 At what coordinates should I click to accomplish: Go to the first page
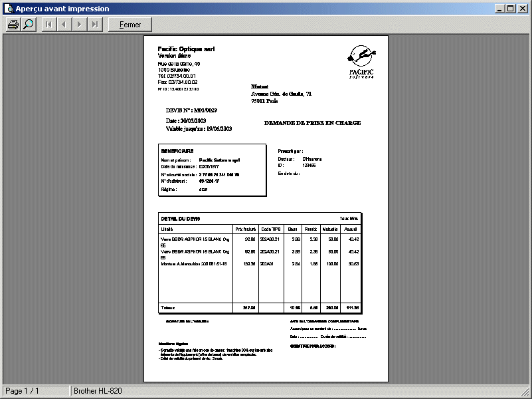(x=48, y=25)
